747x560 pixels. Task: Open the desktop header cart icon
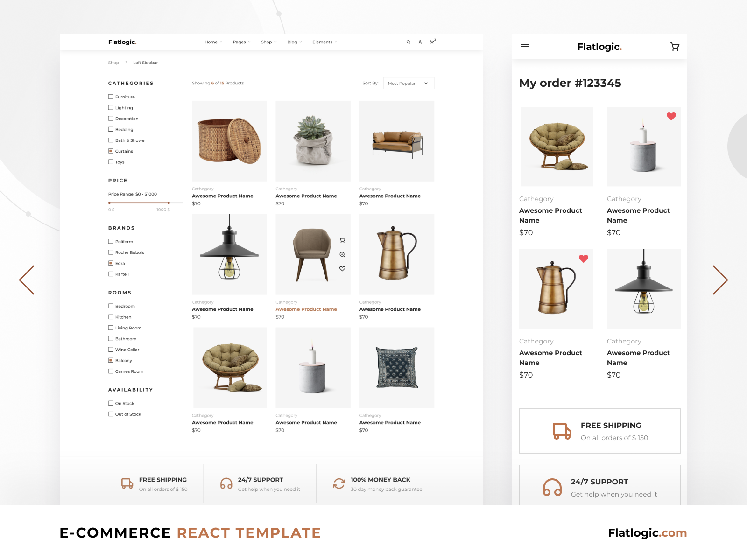pyautogui.click(x=432, y=42)
